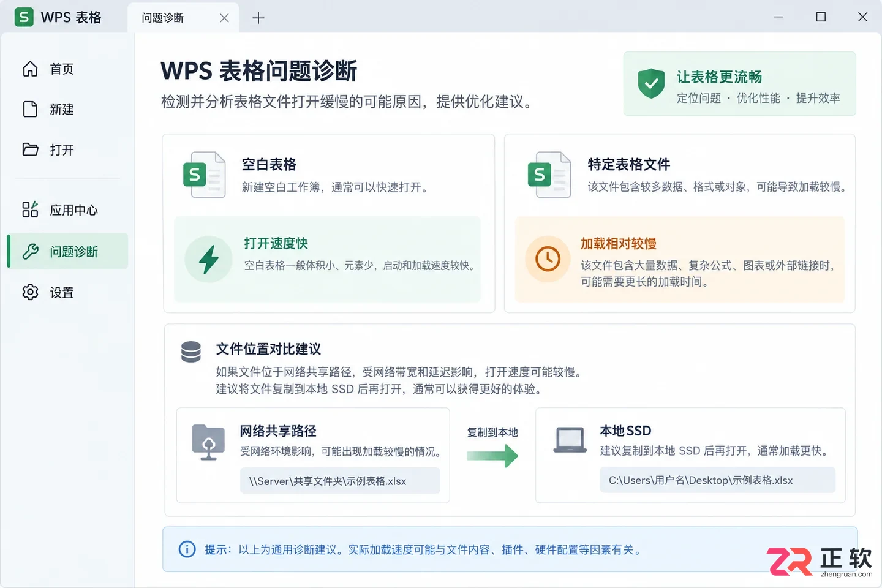Click the green shield checkmark icon
Viewport: 882px width, 588px height.
click(x=651, y=83)
